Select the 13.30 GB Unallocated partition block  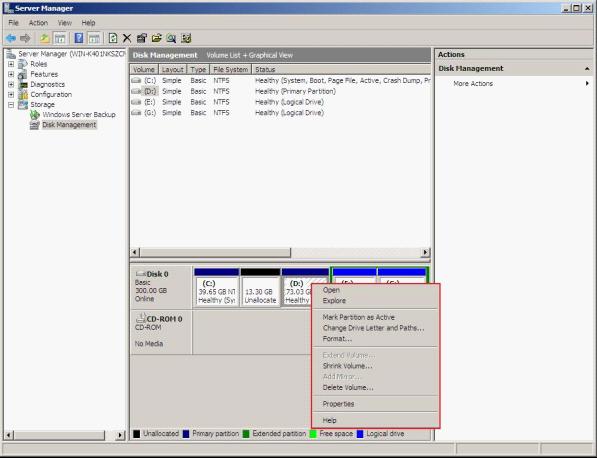point(260,287)
